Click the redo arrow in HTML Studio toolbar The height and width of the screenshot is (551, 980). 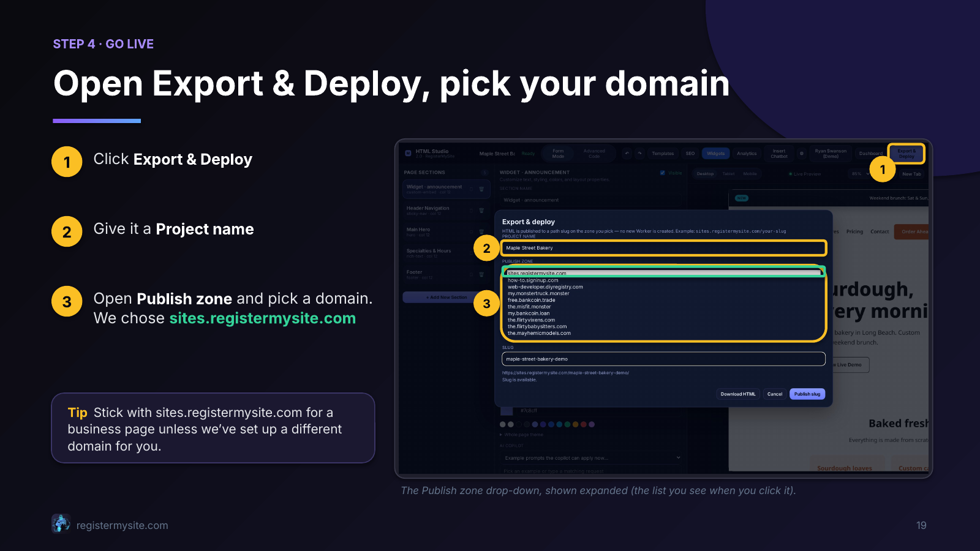pos(639,154)
